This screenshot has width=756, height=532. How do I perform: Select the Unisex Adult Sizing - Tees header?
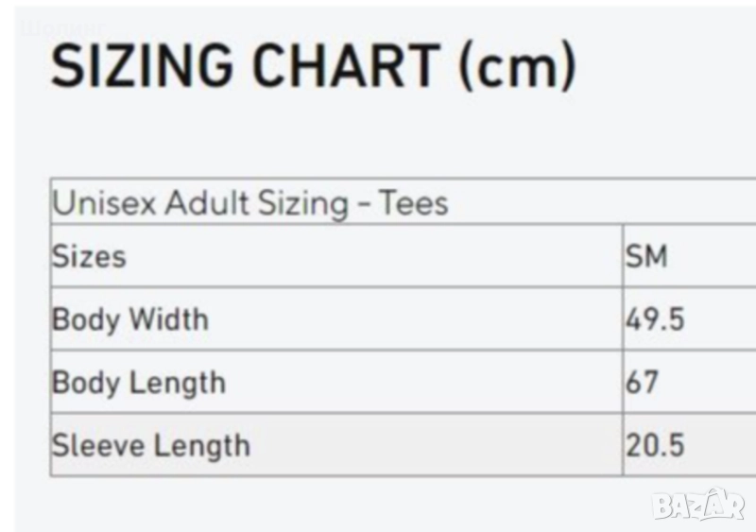(x=250, y=203)
